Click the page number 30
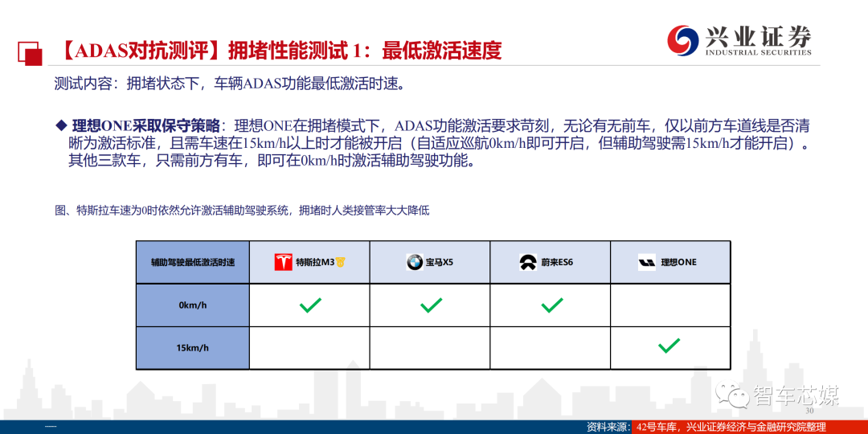The width and height of the screenshot is (868, 434). pos(809,411)
